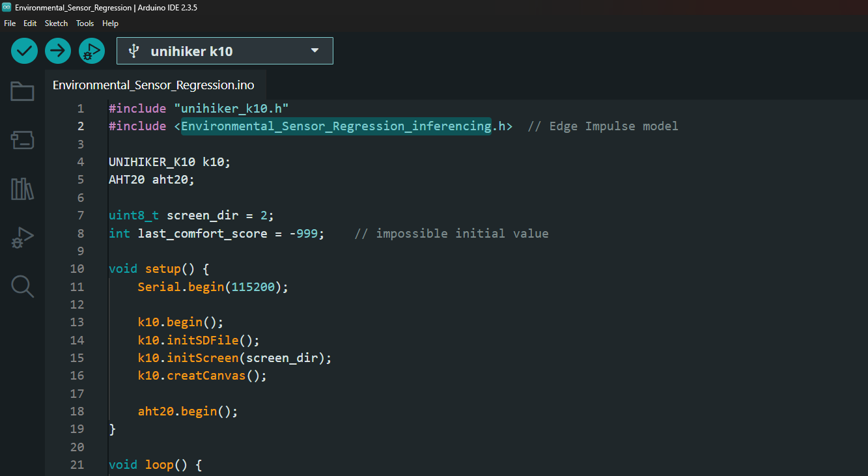
Task: Click the "aht20.begin();" line
Action: pos(188,411)
